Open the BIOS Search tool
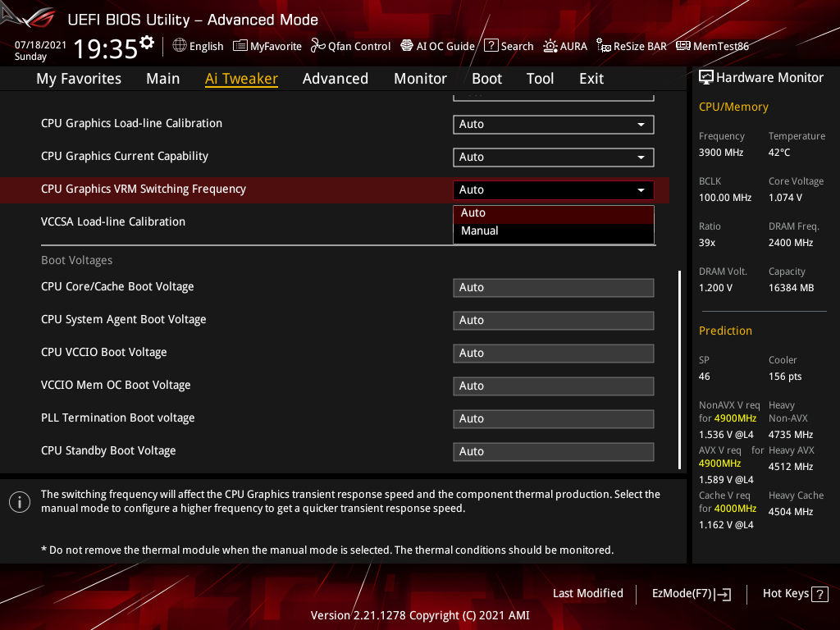The image size is (840, 630). click(509, 46)
